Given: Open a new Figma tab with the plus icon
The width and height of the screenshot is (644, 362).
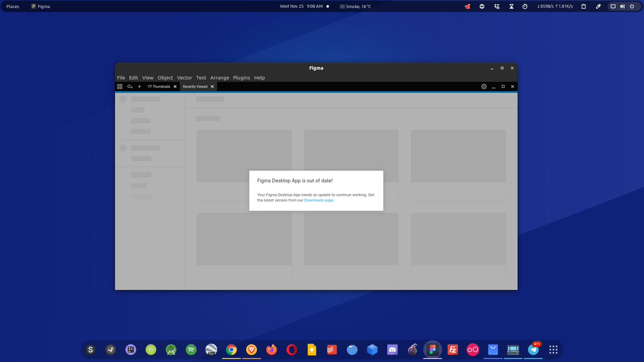Looking at the screenshot, I should click(139, 86).
